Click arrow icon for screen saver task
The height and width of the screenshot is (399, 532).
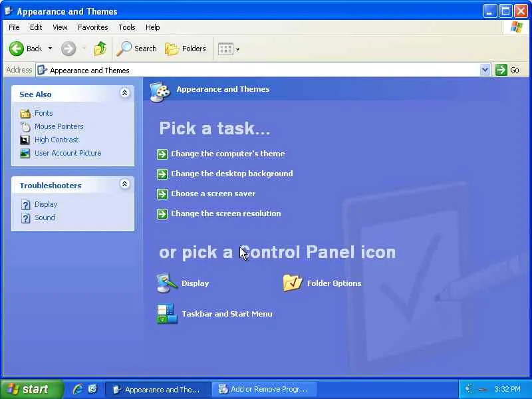click(x=162, y=194)
